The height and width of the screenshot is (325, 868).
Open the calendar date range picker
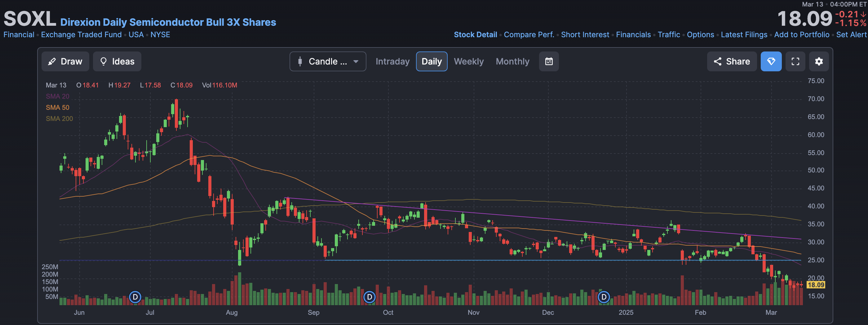(x=549, y=61)
